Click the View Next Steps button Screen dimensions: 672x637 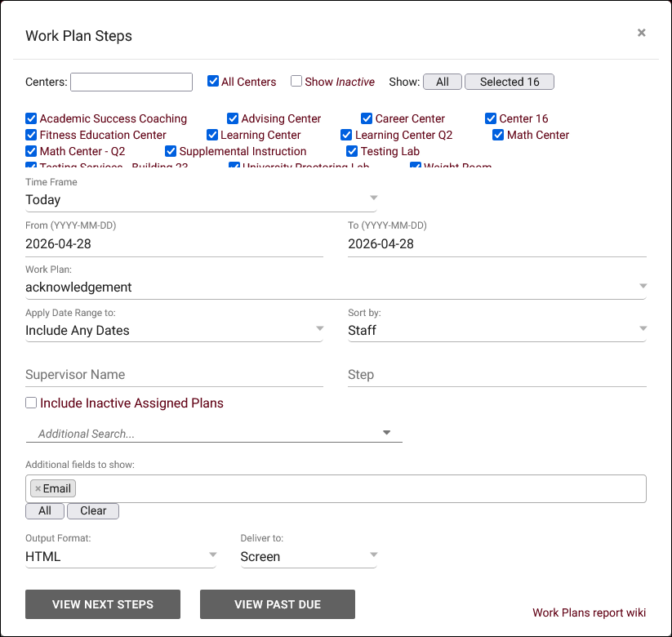click(103, 604)
